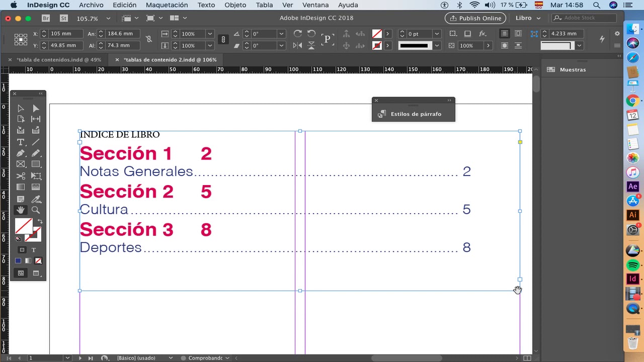Set formatting affects container
Screen dimensions: 644x362
pyautogui.click(x=22, y=250)
